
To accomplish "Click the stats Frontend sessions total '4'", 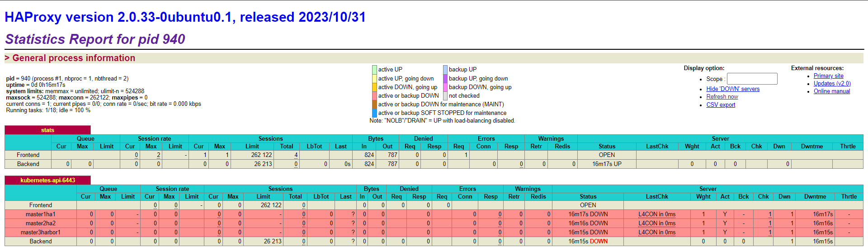I will pyautogui.click(x=296, y=155).
